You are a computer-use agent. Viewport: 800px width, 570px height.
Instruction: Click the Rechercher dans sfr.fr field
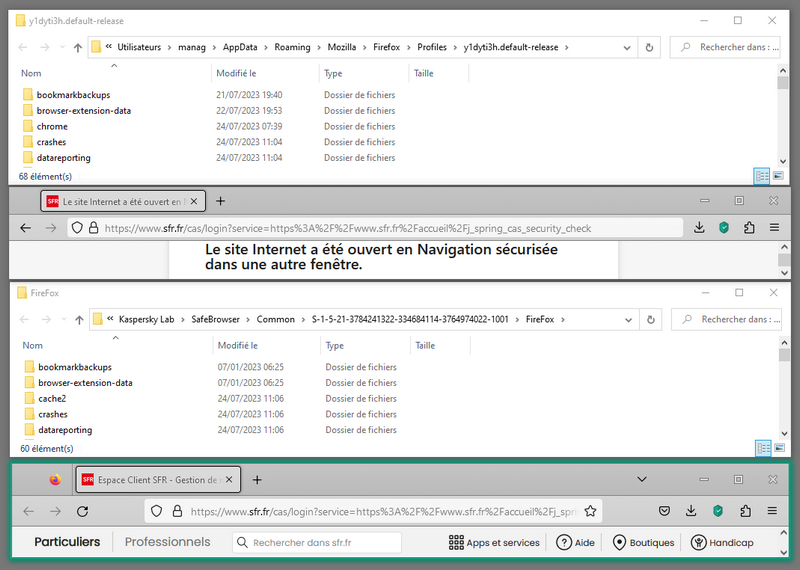point(317,542)
